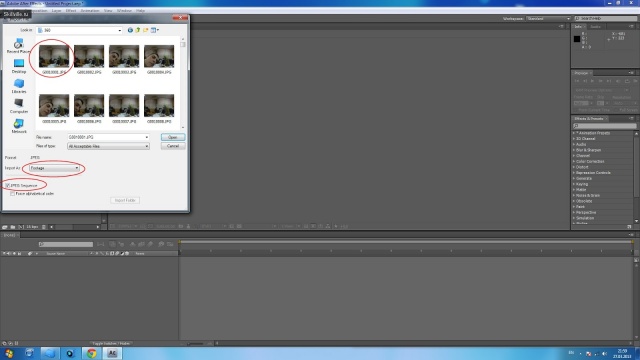
Task: Click the taskbar clock
Action: coord(622,353)
